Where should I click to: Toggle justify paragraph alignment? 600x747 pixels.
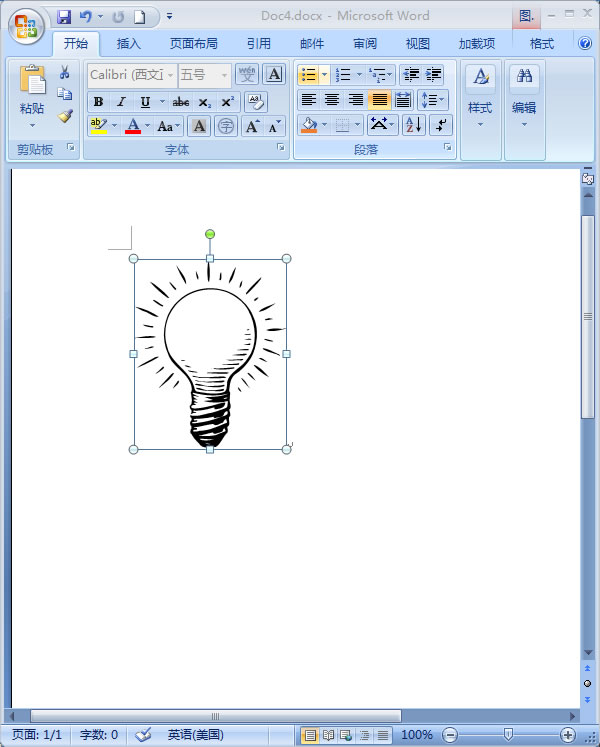point(379,100)
